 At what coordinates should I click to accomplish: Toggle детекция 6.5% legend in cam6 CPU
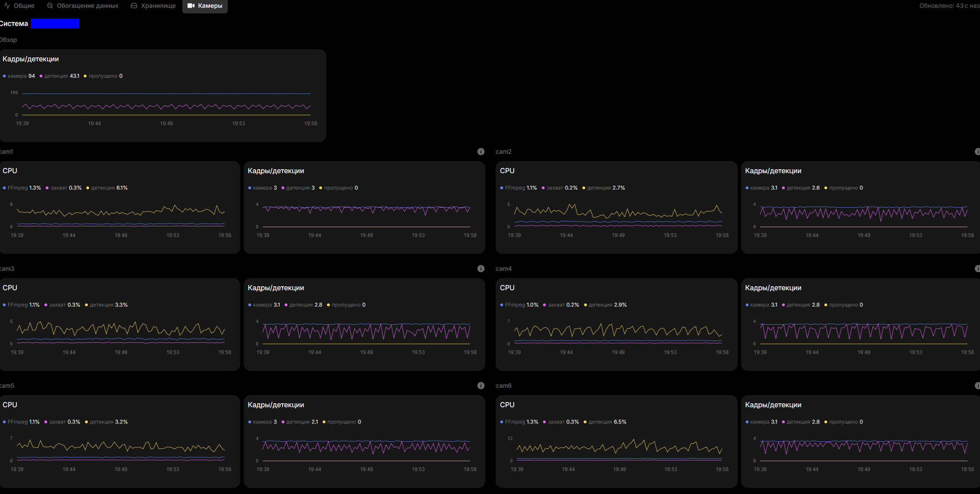pyautogui.click(x=605, y=422)
